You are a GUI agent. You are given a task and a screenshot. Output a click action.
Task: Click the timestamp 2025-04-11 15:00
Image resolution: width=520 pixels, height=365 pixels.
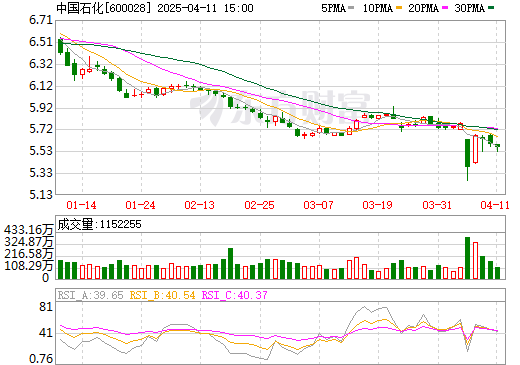[x=205, y=8]
